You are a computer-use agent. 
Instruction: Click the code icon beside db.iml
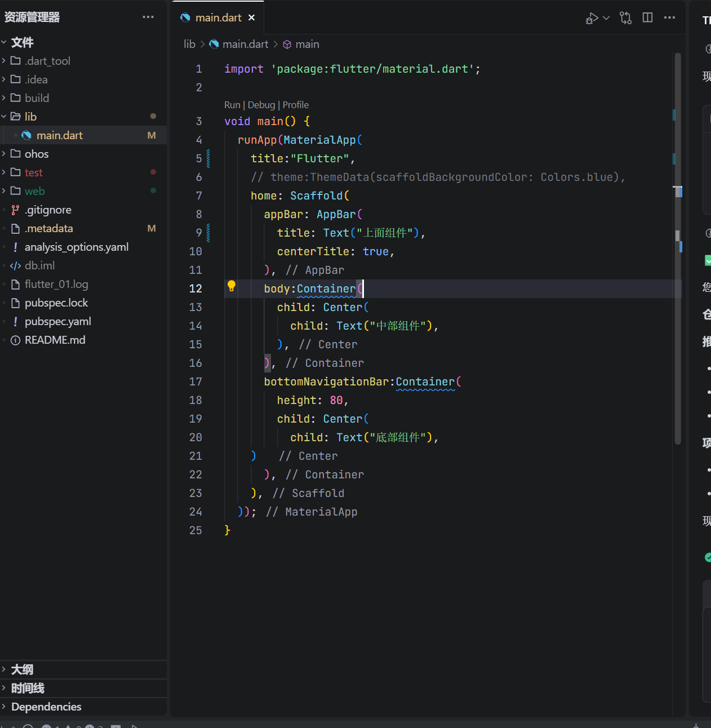(x=15, y=265)
